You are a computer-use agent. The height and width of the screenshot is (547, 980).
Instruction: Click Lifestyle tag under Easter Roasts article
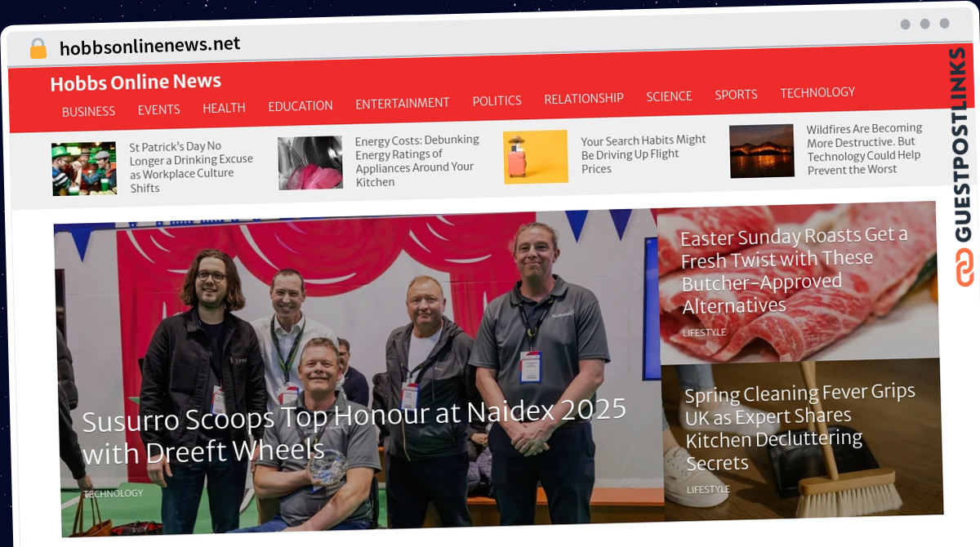coord(704,332)
